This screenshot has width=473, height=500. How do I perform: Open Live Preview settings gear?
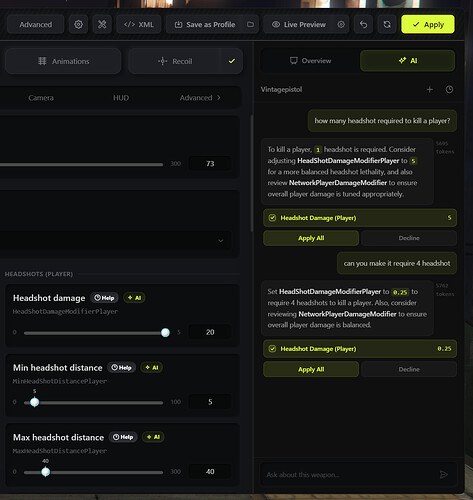click(x=341, y=24)
